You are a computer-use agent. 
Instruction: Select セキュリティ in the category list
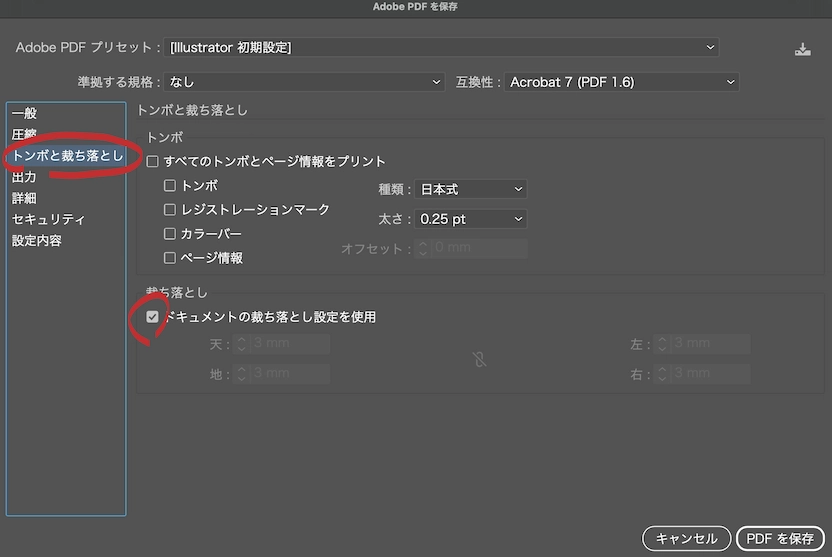pyautogui.click(x=66, y=219)
